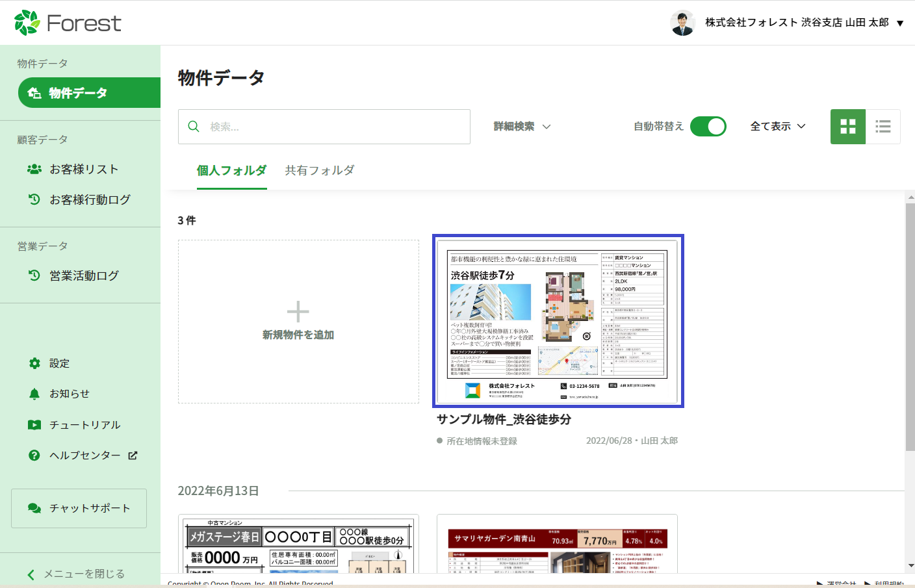
Task: Collapse sidebar with メニューを閉じる
Action: click(77, 574)
